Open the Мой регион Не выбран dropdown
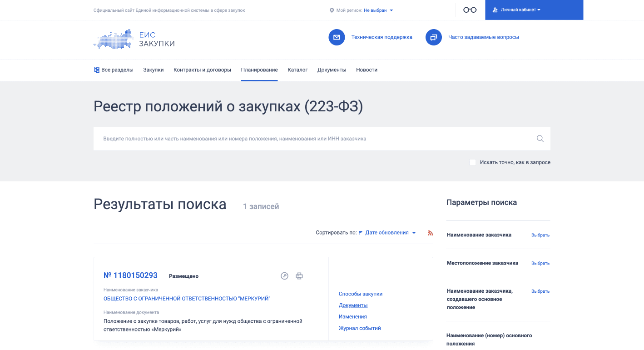This screenshot has width=644, height=350. point(378,10)
